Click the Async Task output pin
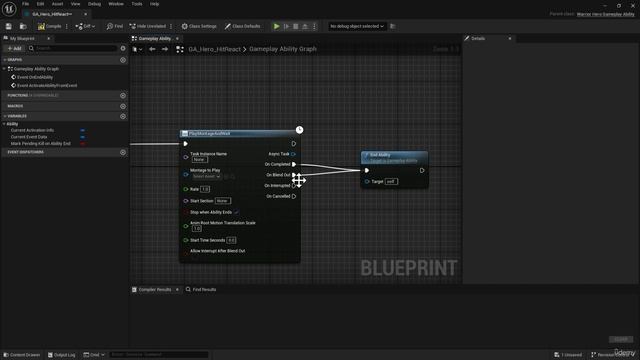 click(x=293, y=154)
